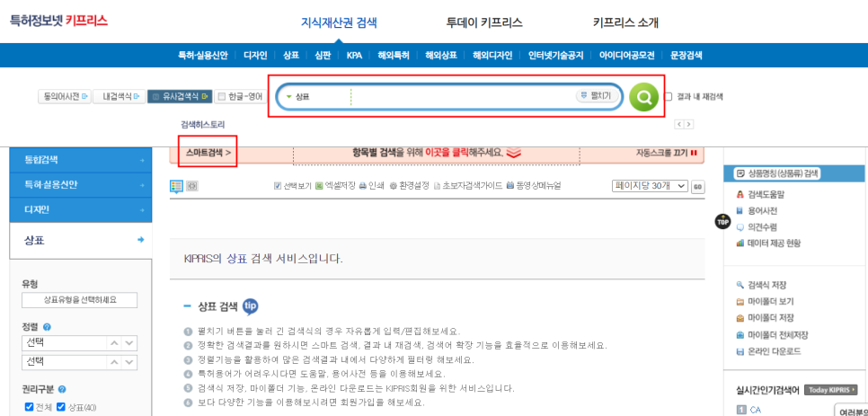Click down arrow of second 정렬 box

point(129,362)
